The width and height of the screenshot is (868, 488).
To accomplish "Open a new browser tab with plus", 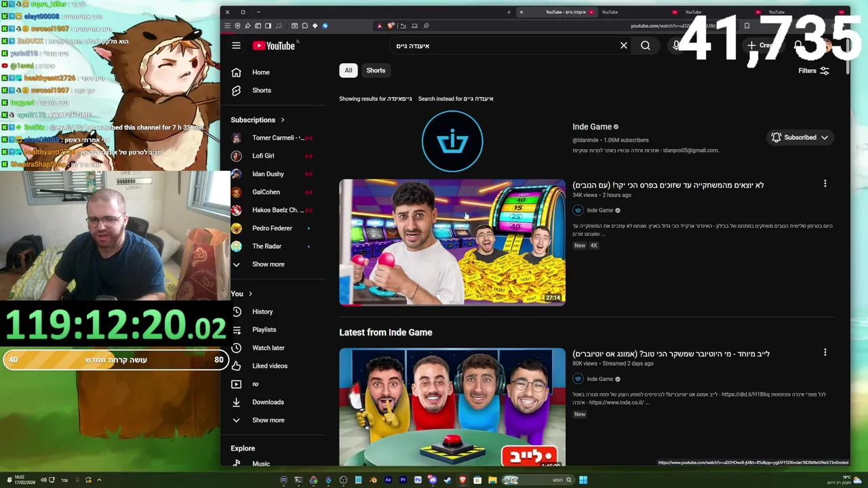I will 509,12.
